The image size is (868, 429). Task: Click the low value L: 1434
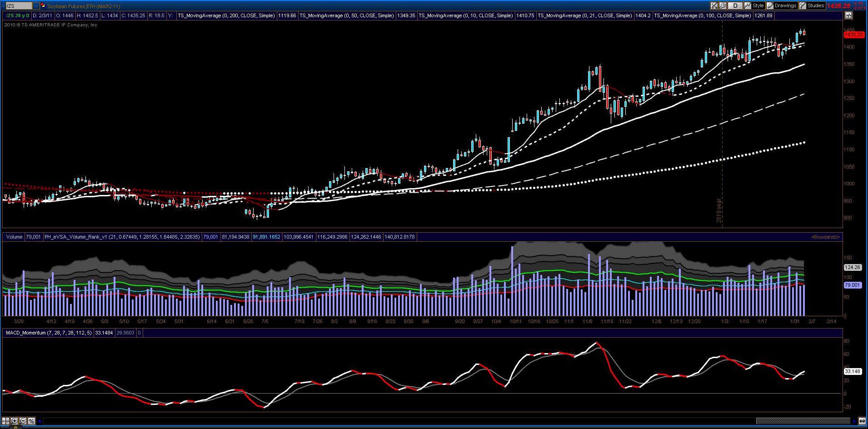(x=109, y=15)
